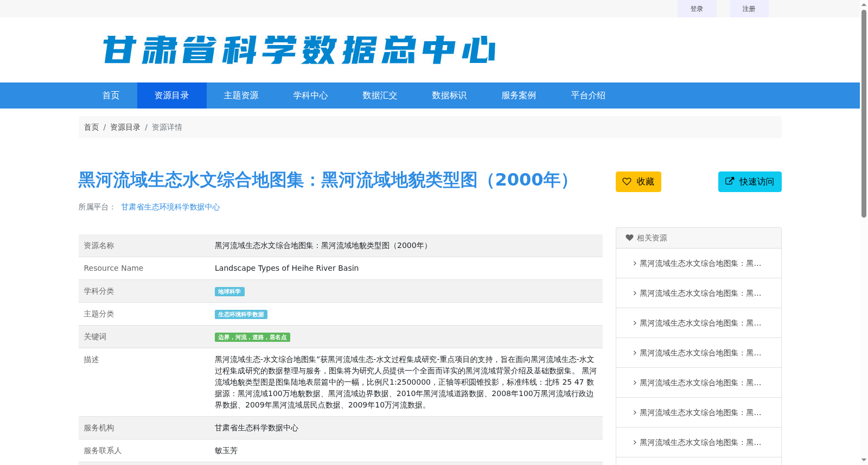Click the scrollbar up arrow
The height and width of the screenshot is (465, 868).
pos(864,4)
